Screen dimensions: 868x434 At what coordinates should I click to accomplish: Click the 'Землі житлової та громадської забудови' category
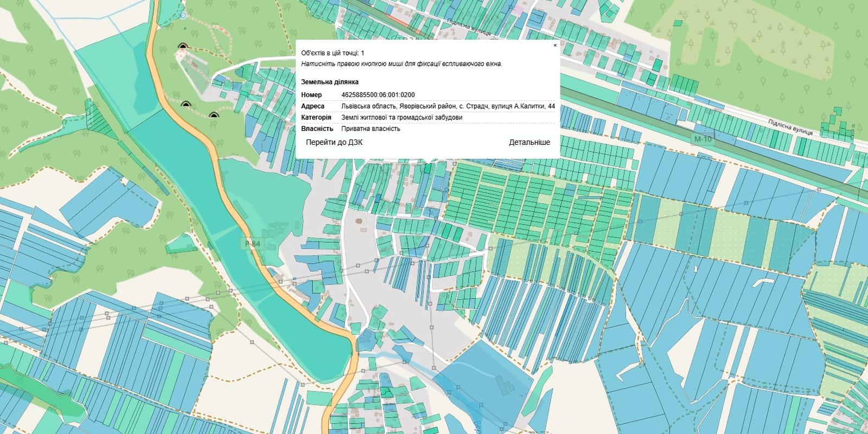[x=401, y=117]
